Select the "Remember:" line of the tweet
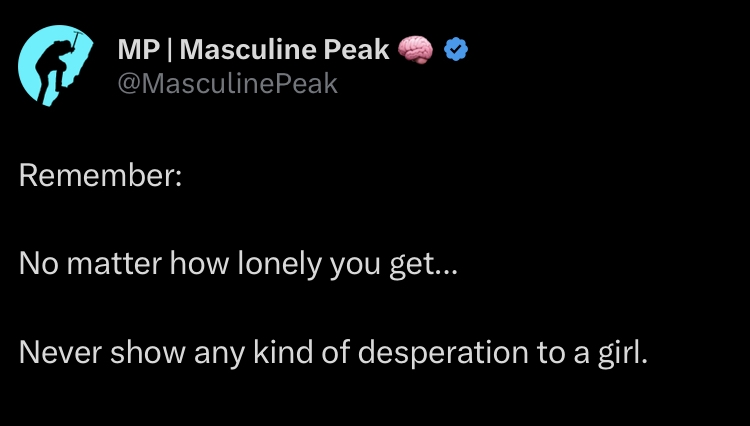This screenshot has height=426, width=750. 100,177
